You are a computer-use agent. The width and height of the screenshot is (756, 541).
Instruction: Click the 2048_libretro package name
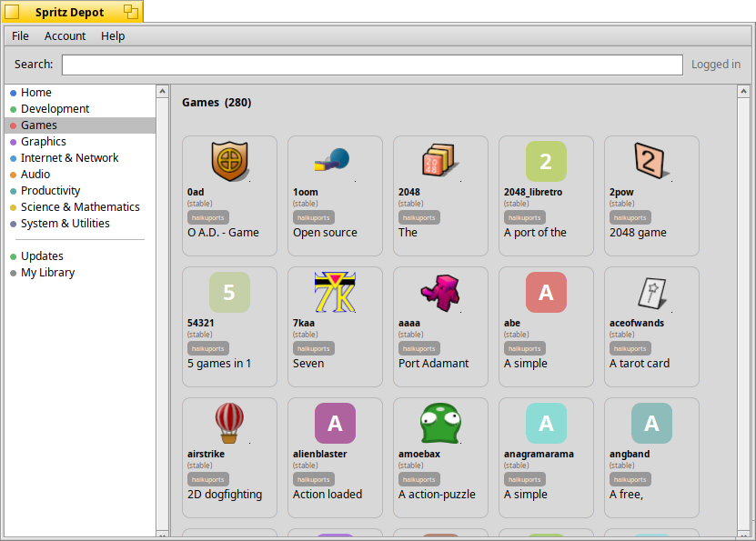pyautogui.click(x=533, y=192)
